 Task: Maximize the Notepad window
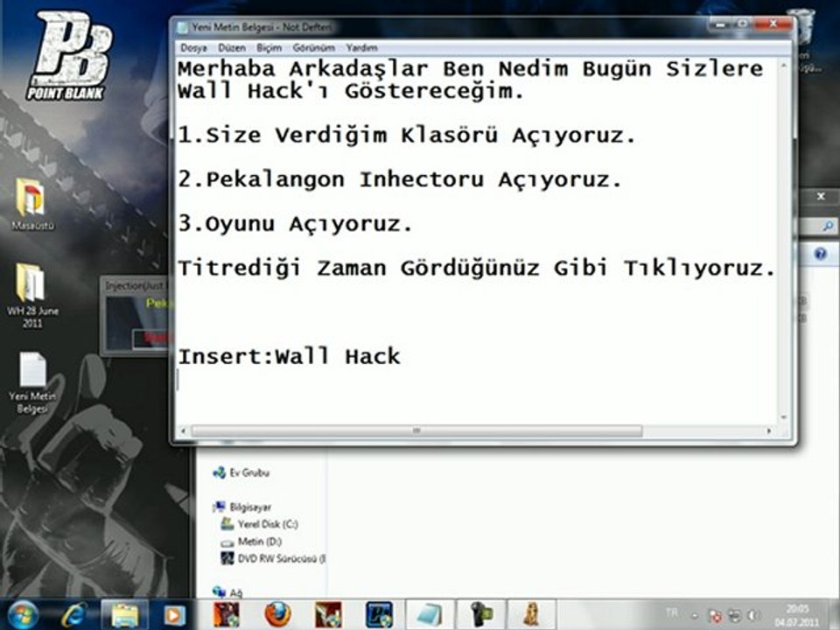tap(743, 24)
